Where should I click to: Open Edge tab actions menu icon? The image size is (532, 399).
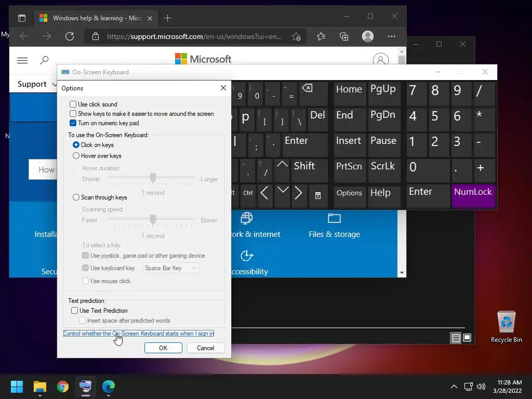pyautogui.click(x=22, y=18)
